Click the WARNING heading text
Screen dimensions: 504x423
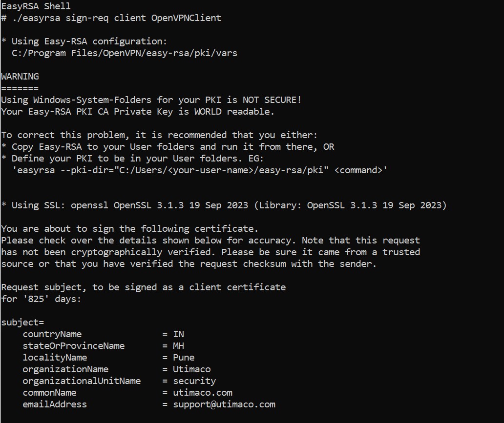click(20, 77)
